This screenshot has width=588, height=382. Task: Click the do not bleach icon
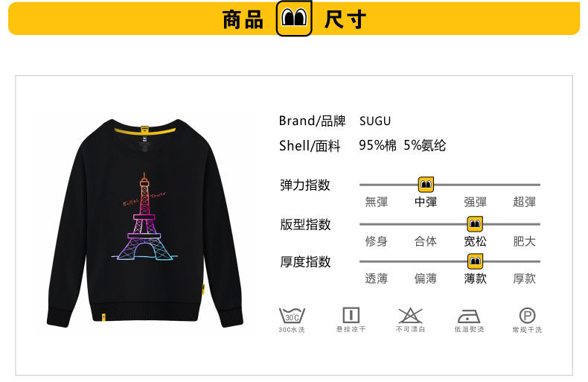tap(410, 315)
